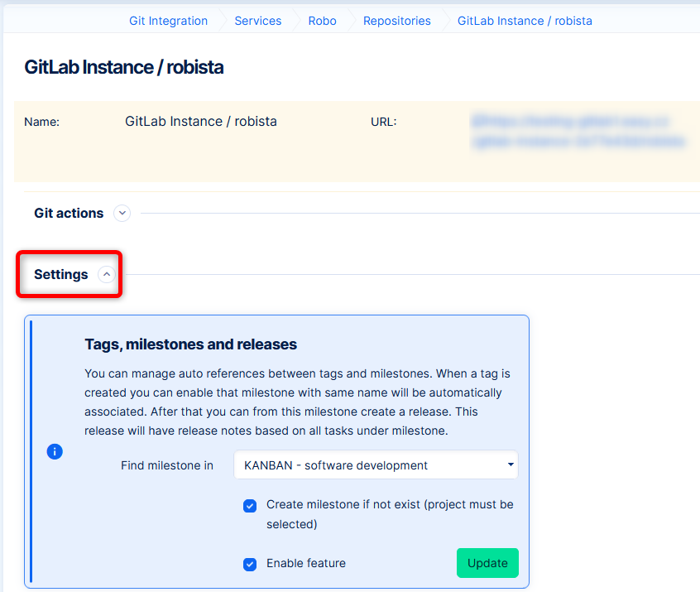Click the 'GitLab Instance / robista' page title
The image size is (700, 592).
[x=124, y=67]
